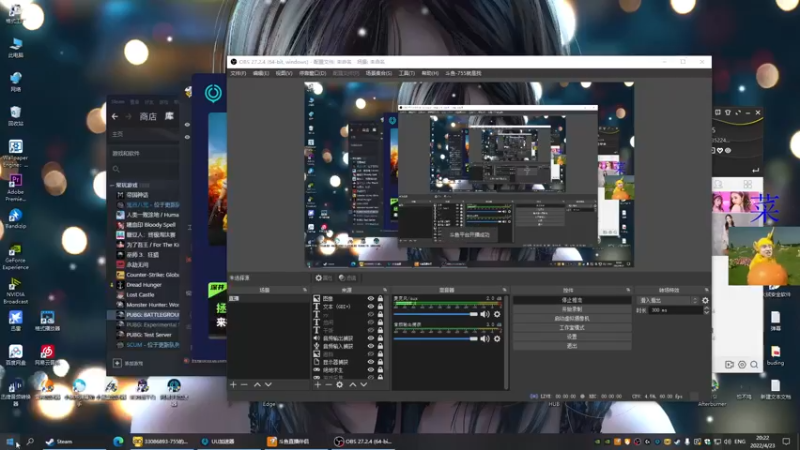The width and height of the screenshot is (800, 450).
Task: Remove selected source with minus icon
Action: [329, 385]
